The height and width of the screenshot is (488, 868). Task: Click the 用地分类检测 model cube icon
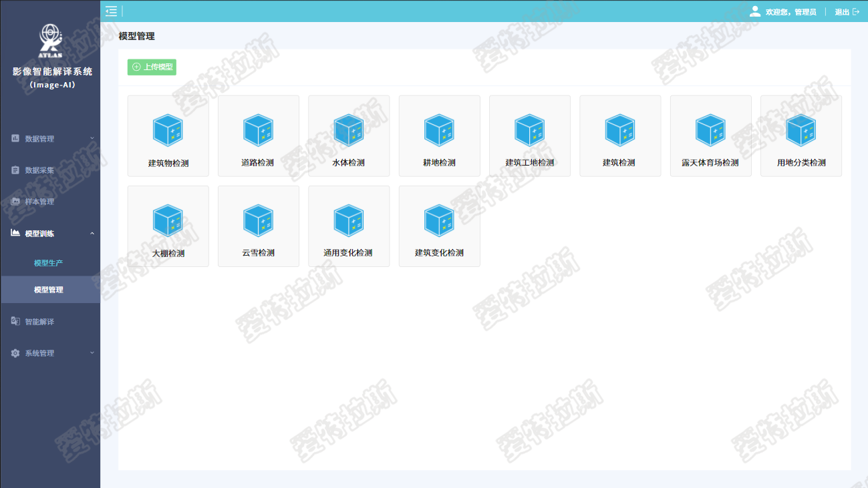tap(801, 130)
